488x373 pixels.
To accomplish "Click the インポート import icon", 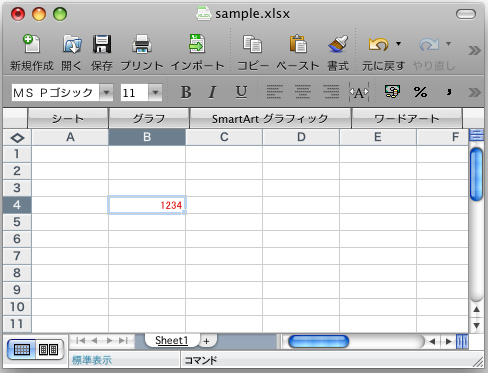I will tap(197, 43).
